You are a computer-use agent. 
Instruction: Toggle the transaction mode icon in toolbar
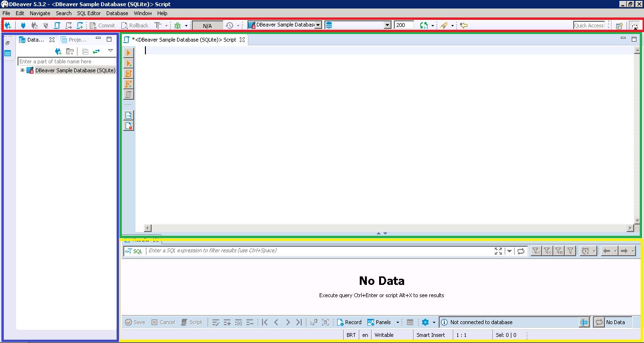[x=158, y=26]
